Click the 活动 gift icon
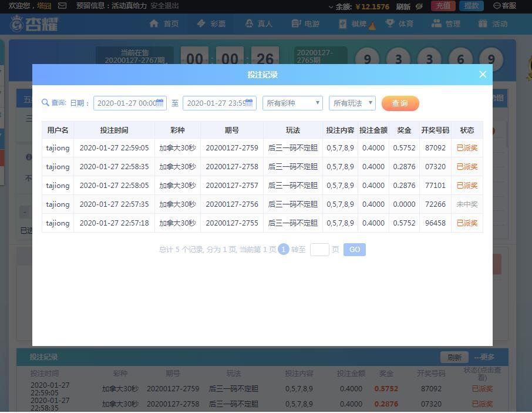Image resolution: width=532 pixels, height=413 pixels. [483, 23]
